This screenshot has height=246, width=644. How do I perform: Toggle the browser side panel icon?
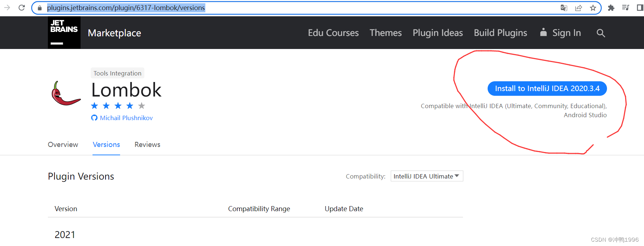[x=640, y=8]
